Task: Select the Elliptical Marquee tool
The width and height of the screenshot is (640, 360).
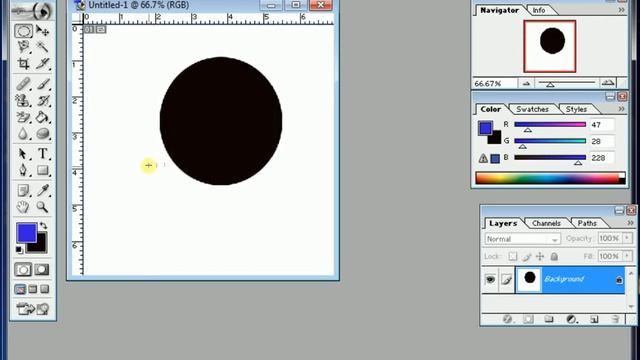Action: (x=23, y=31)
